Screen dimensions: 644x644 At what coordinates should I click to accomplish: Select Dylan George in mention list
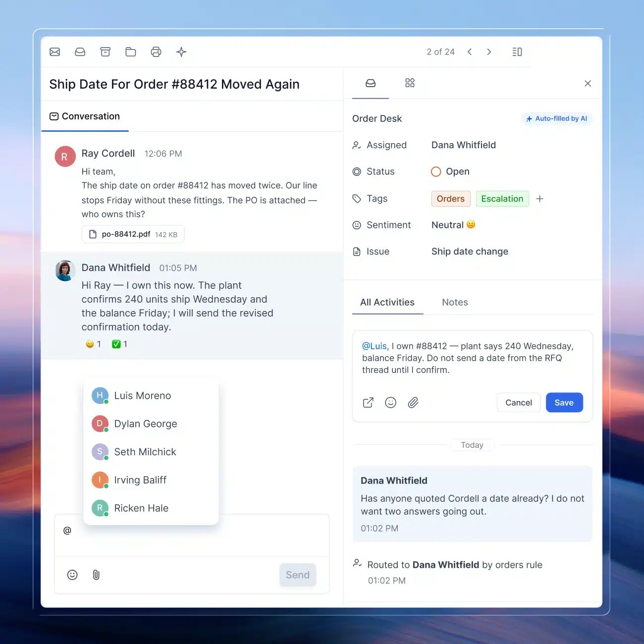tap(151, 424)
